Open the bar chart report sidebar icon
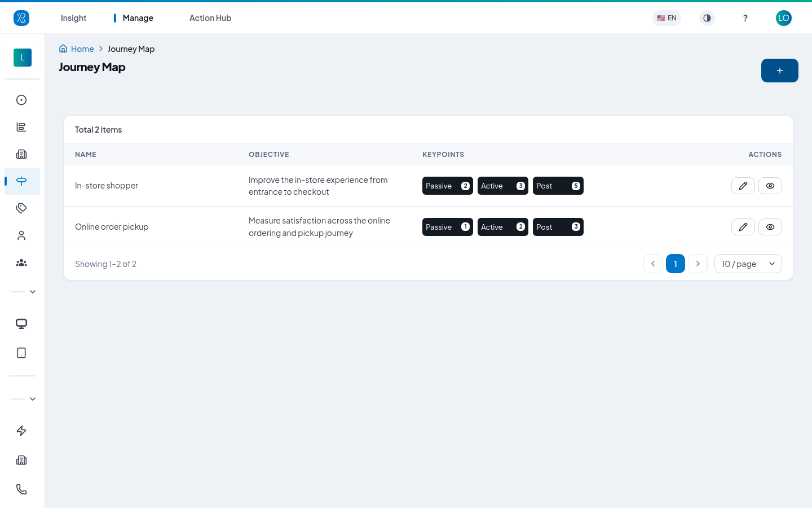Viewport: 812px width, 508px height. pos(21,127)
